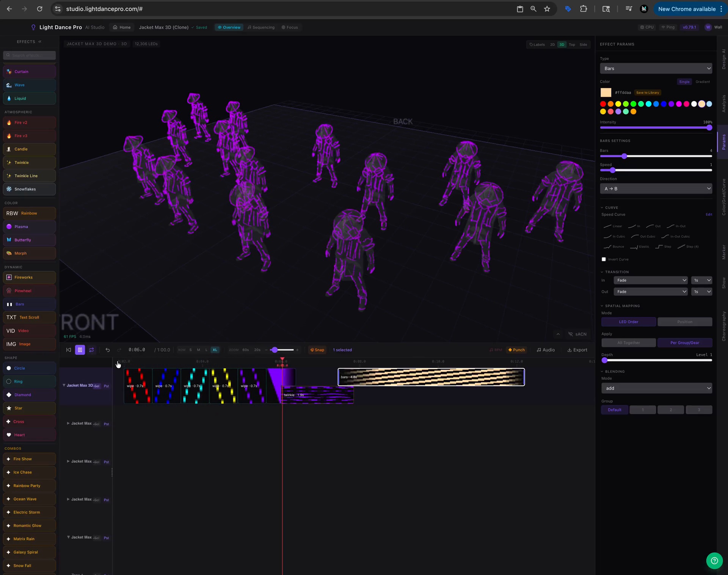This screenshot has width=728, height=575.
Task: Switch viewport to Top view
Action: 572,44
